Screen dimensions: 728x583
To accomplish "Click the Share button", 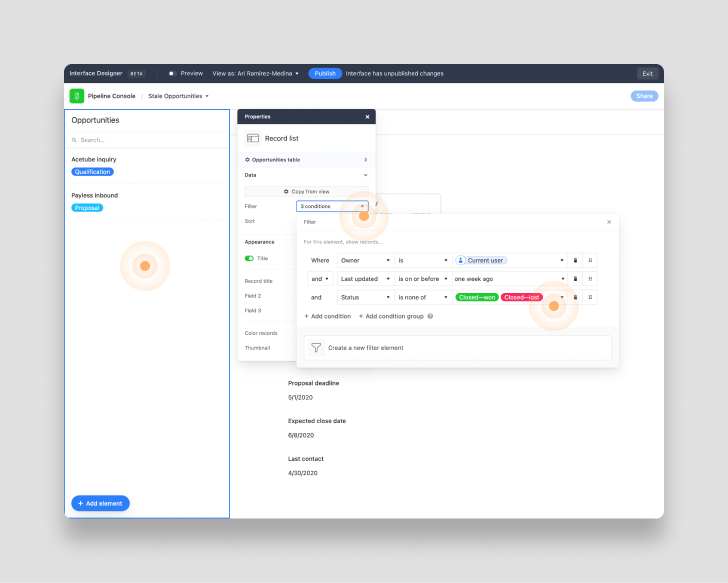I will click(644, 96).
